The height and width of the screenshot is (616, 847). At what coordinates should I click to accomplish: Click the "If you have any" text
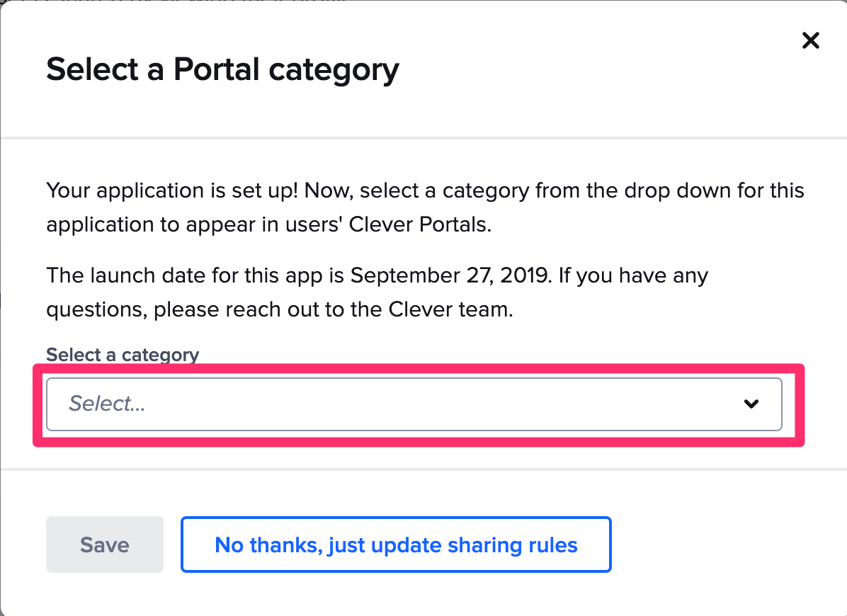pyautogui.click(x=633, y=275)
